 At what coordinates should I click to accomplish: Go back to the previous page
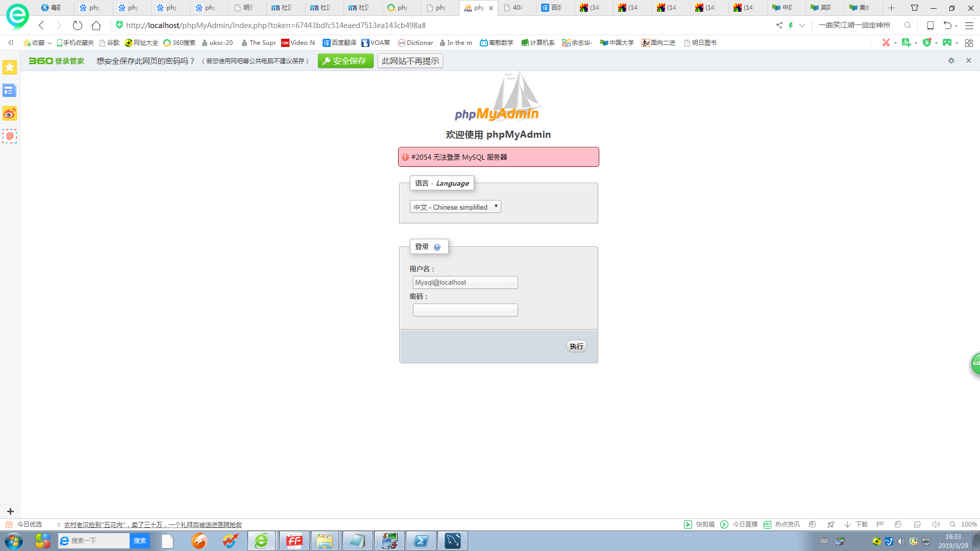click(41, 25)
